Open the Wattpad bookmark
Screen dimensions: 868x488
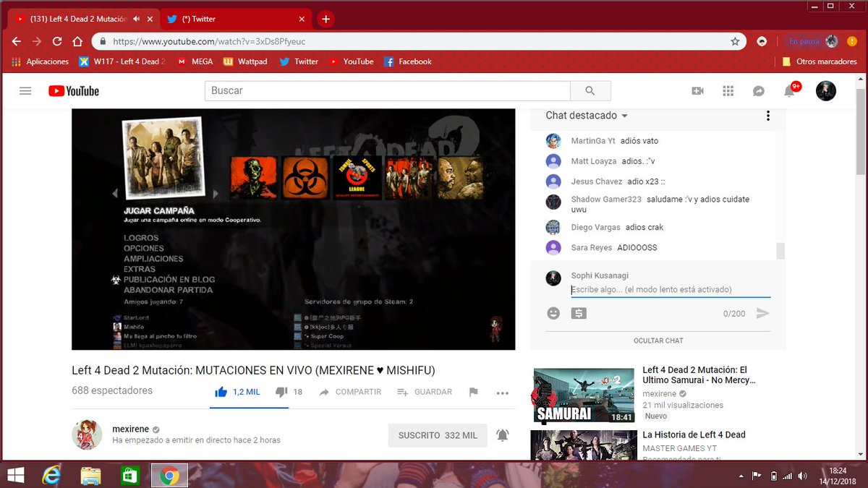245,61
